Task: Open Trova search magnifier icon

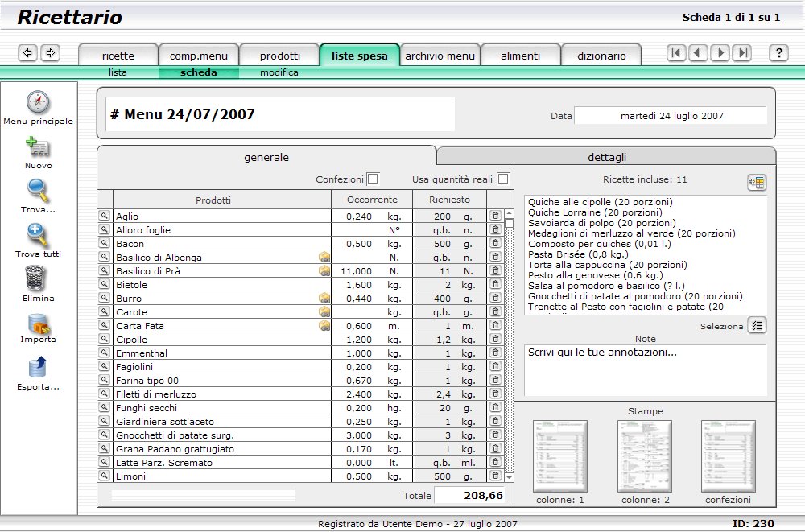Action: coord(38,191)
